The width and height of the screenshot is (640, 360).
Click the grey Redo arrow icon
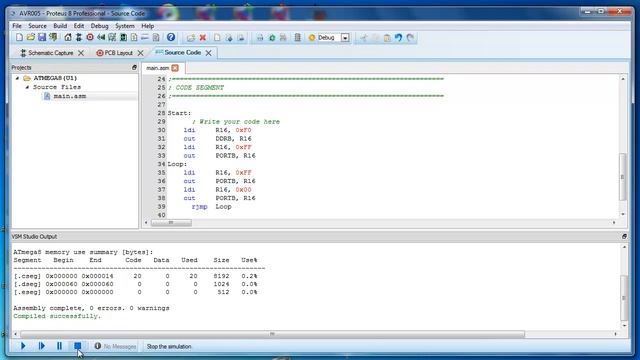pyautogui.click(x=410, y=38)
